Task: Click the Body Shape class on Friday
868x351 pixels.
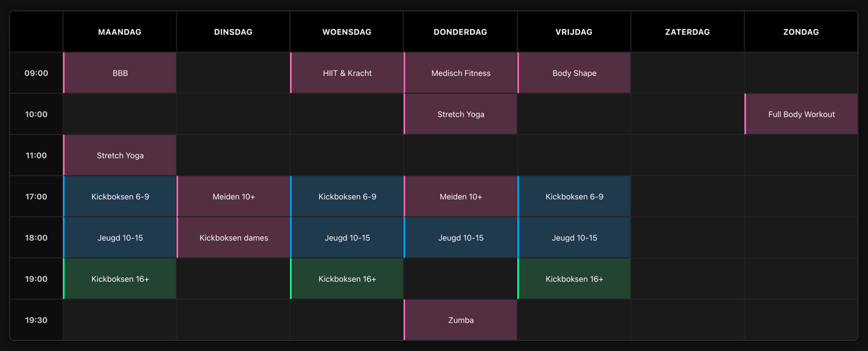Action: pos(574,73)
